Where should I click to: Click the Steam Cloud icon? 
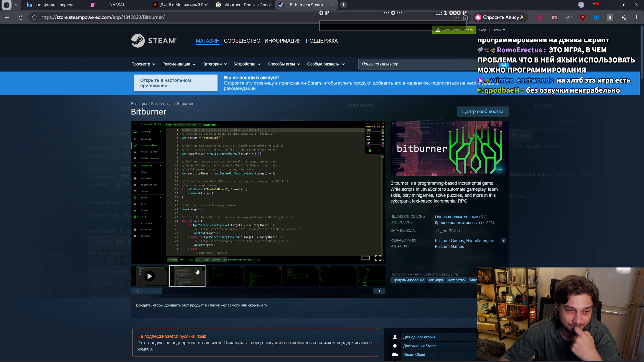coord(395,354)
